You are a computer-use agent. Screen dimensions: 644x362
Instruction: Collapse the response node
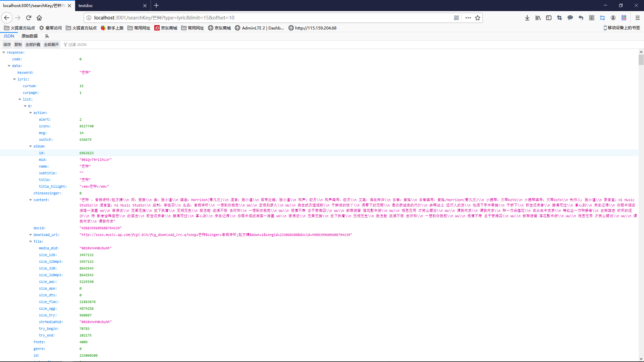pos(4,52)
